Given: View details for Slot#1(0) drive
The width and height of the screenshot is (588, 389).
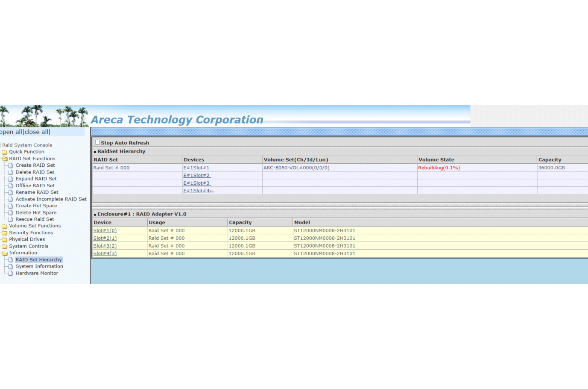Looking at the screenshot, I should (x=105, y=230).
